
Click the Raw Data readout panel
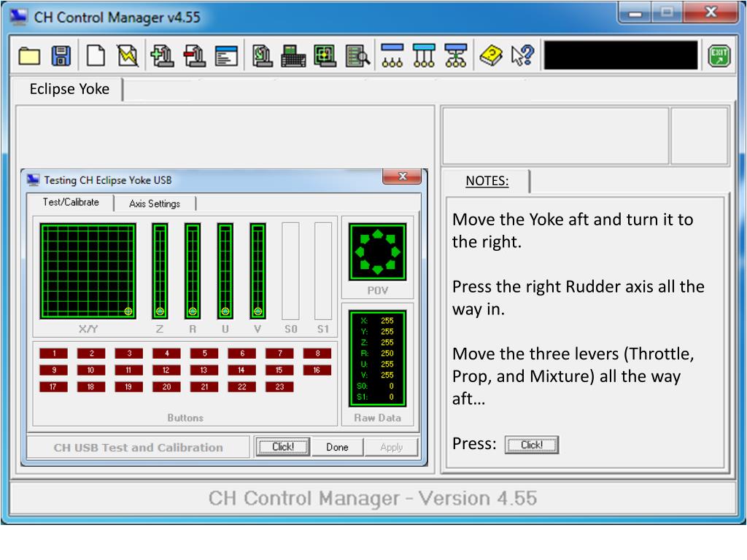(x=378, y=359)
